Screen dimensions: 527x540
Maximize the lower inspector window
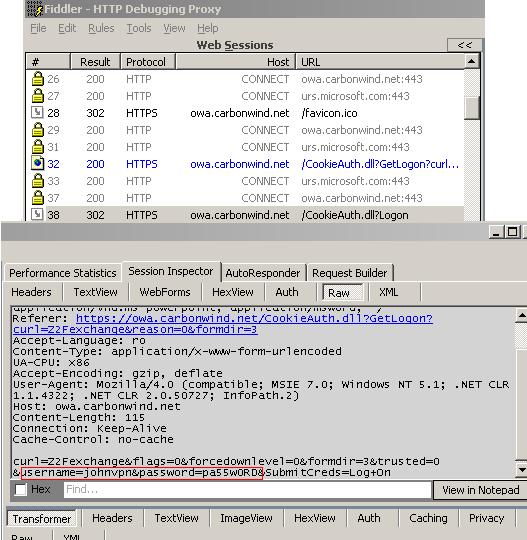(x=512, y=232)
